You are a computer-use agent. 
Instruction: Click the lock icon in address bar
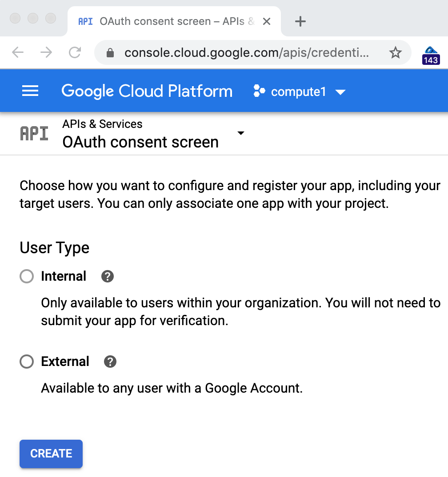tap(110, 53)
